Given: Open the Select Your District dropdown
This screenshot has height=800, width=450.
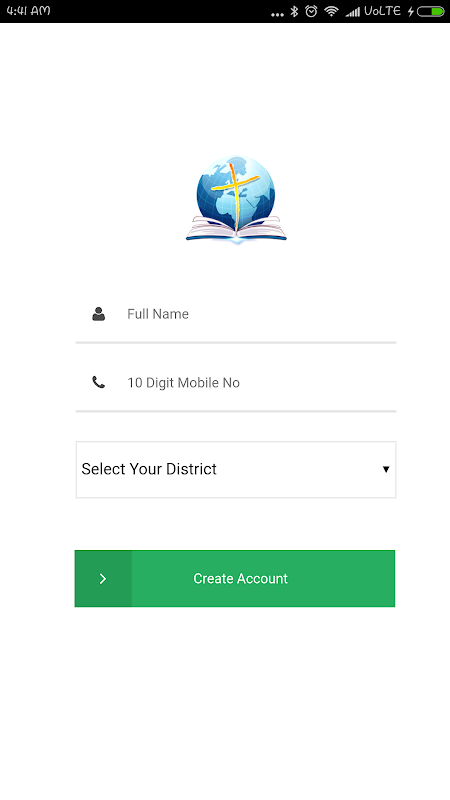Looking at the screenshot, I should [x=236, y=469].
